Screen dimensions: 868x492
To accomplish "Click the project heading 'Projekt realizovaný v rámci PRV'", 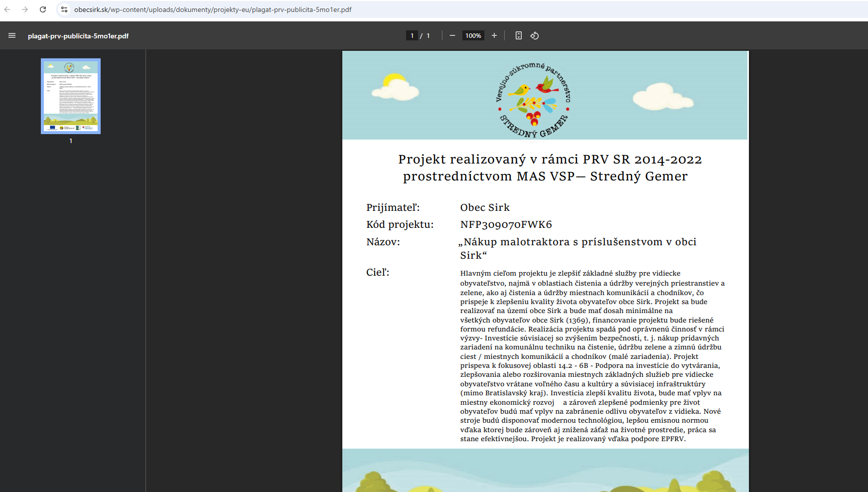I will coord(550,167).
